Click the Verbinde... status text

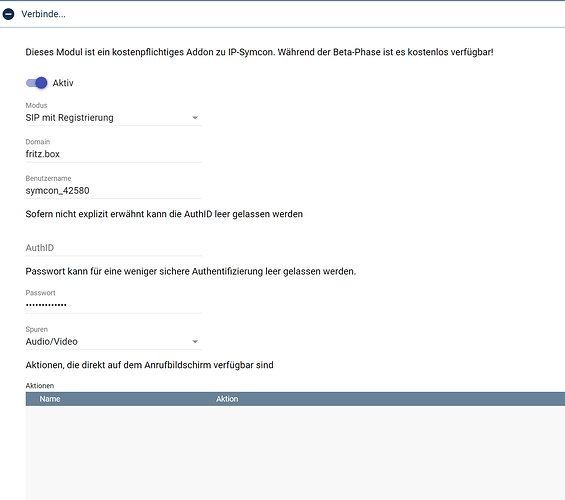click(43, 14)
